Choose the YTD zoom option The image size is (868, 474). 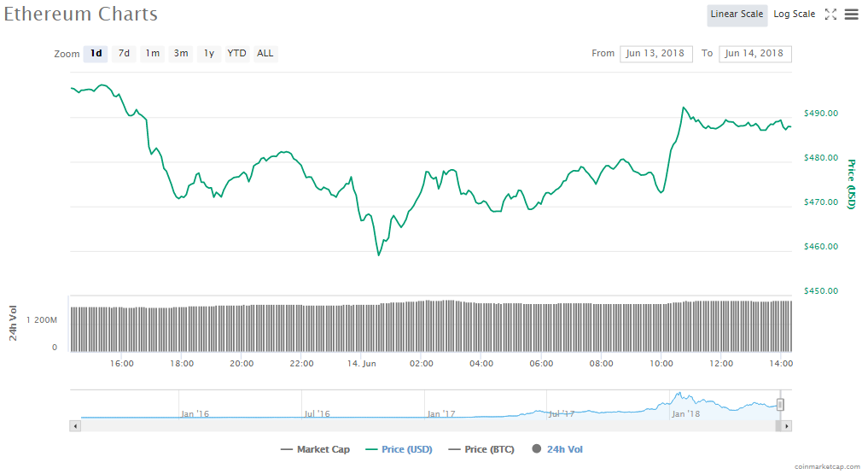(236, 54)
